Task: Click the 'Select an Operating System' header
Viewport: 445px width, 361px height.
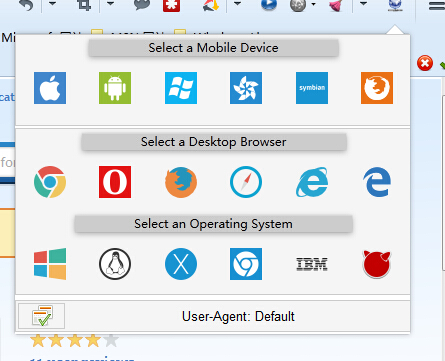Action: click(213, 224)
